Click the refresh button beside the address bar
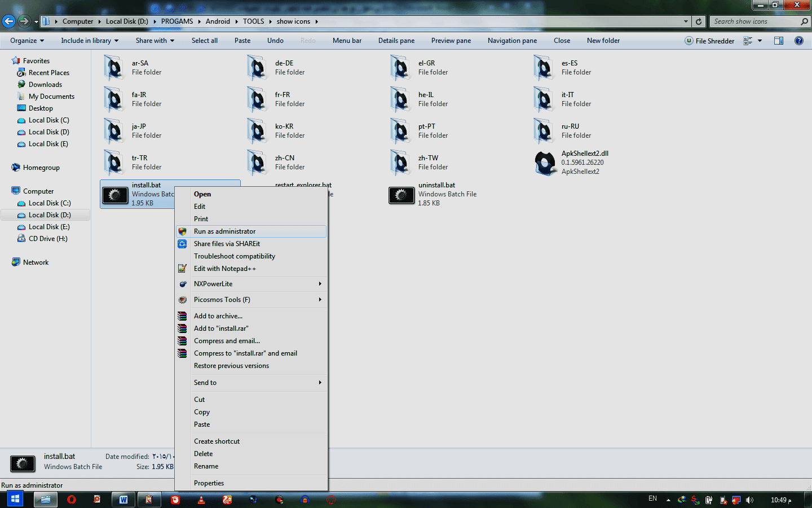This screenshot has width=812, height=508. pyautogui.click(x=699, y=21)
